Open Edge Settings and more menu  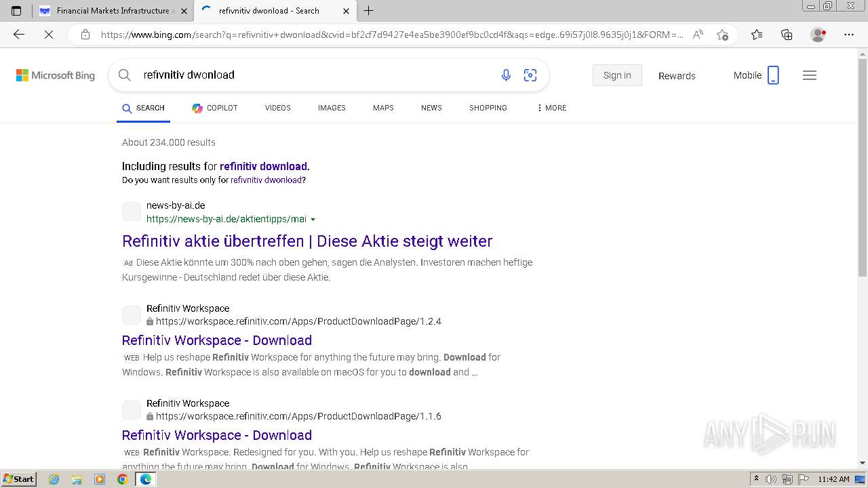coord(849,35)
